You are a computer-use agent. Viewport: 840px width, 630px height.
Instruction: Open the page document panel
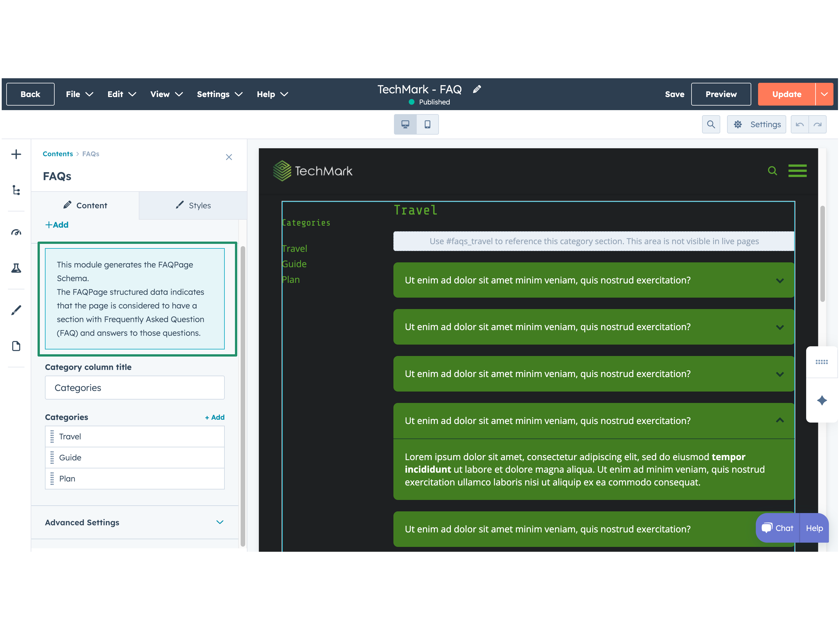point(16,346)
